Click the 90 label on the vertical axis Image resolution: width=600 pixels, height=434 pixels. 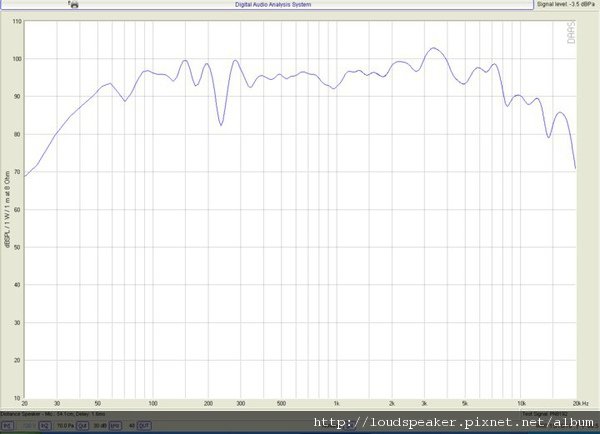(x=18, y=97)
